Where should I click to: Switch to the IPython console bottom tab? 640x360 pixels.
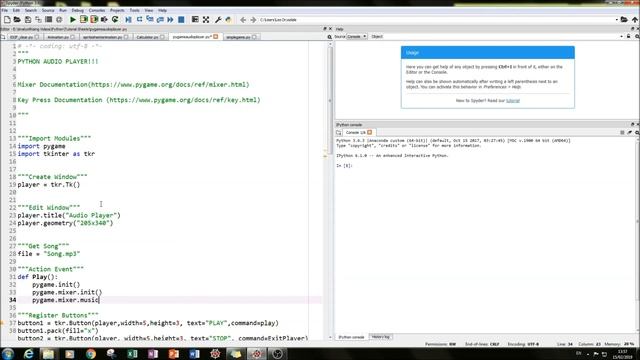(x=351, y=337)
